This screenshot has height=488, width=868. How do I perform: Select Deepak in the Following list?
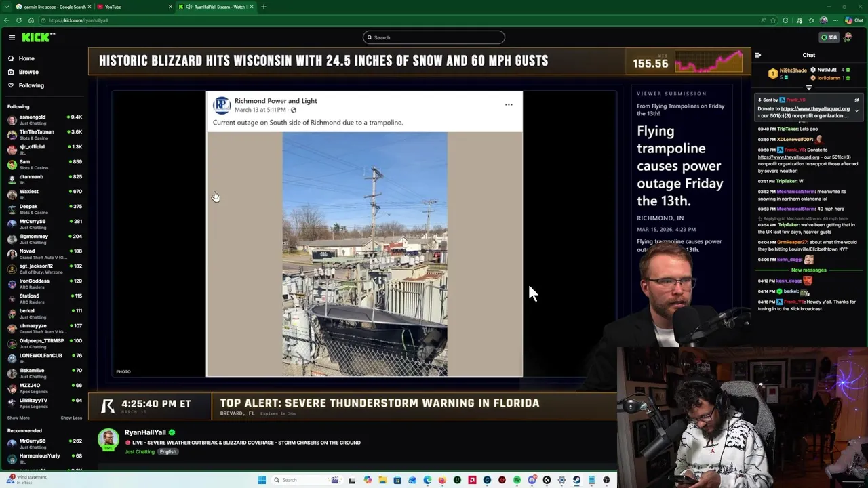click(x=44, y=209)
